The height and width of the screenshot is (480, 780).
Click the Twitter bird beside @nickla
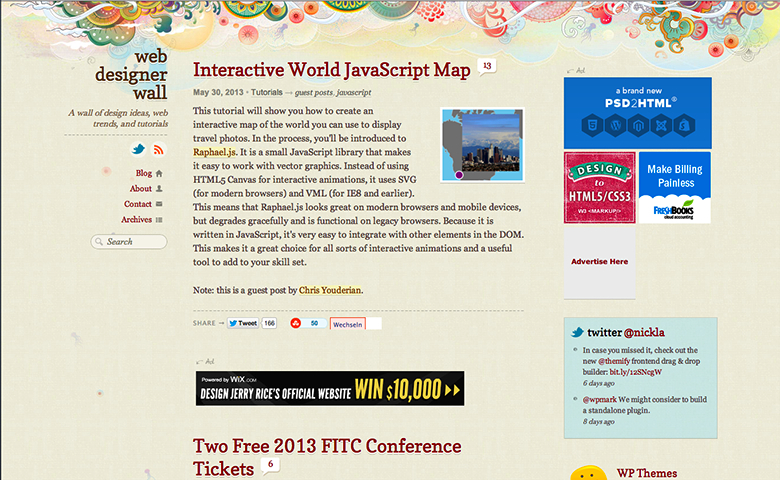click(577, 332)
